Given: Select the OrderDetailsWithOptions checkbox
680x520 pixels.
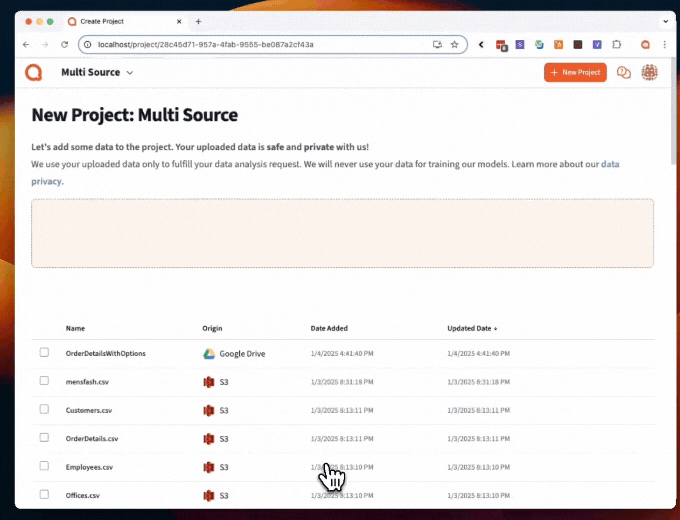Looking at the screenshot, I should click(44, 353).
